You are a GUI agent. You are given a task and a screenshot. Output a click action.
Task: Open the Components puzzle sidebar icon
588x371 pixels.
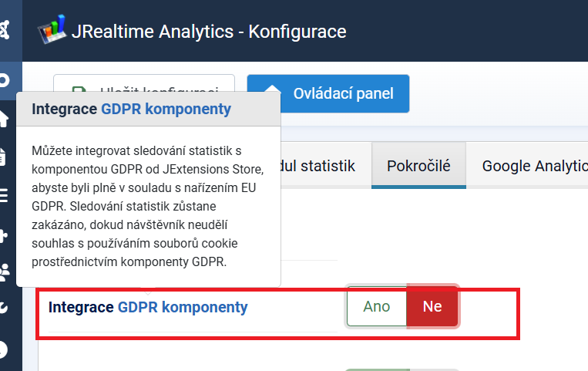5,234
